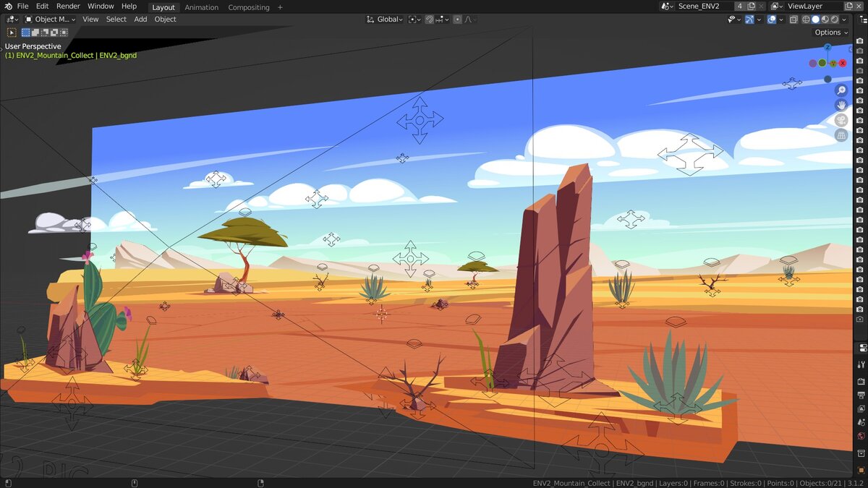Toggle viewport overlays
Image resolution: width=868 pixels, height=488 pixels.
point(772,20)
